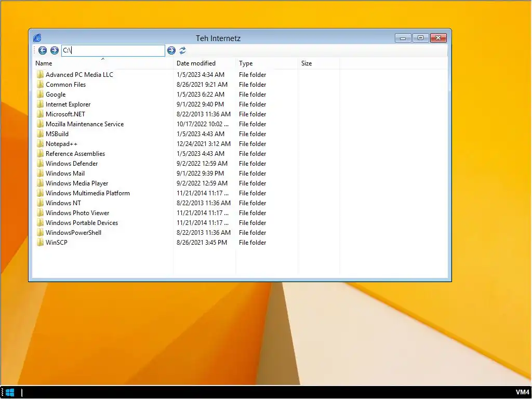Click date '9/1/2022 9:39 PM'
This screenshot has height=399, width=532.
click(x=200, y=173)
